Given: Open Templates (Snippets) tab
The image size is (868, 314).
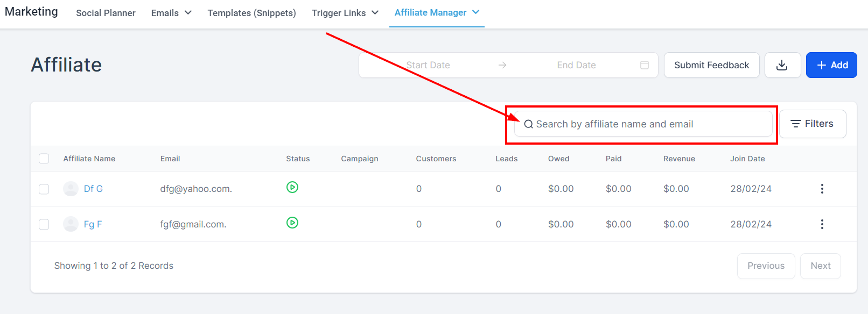Looking at the screenshot, I should (251, 13).
